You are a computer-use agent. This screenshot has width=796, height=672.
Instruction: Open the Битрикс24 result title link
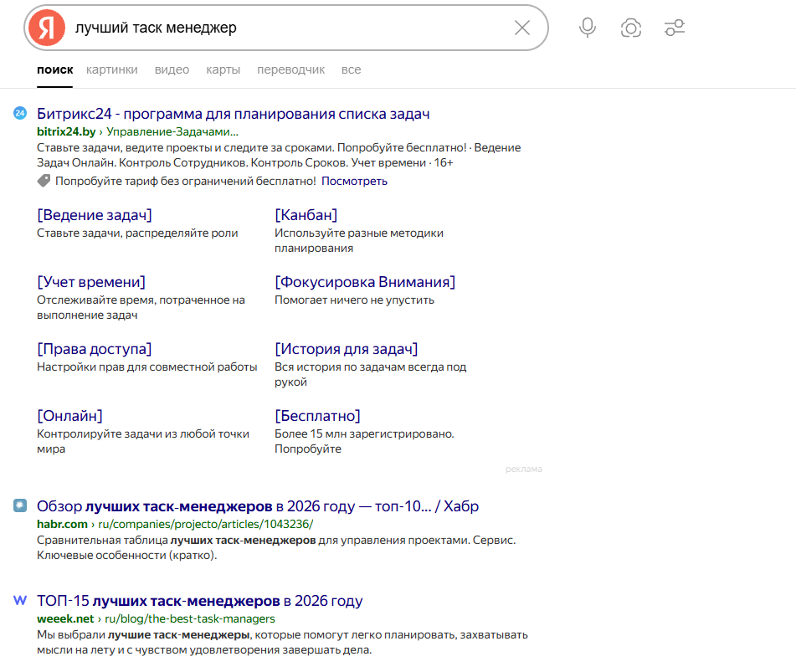tap(233, 114)
